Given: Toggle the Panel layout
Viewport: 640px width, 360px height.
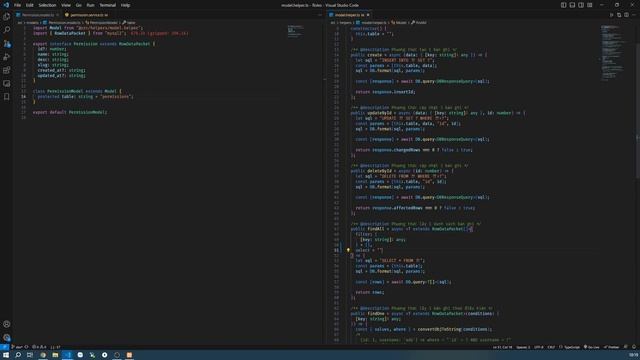Looking at the screenshot, I should point(572,5).
